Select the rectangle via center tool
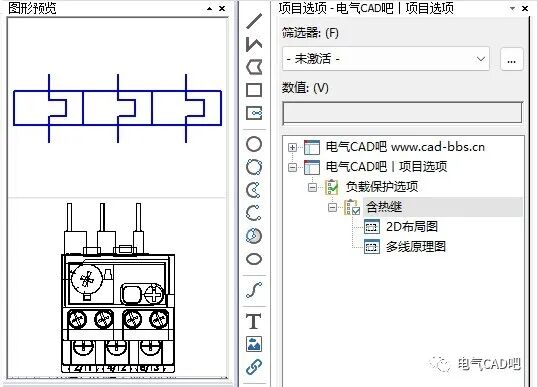Viewport: 537px width, 387px height. point(254,113)
